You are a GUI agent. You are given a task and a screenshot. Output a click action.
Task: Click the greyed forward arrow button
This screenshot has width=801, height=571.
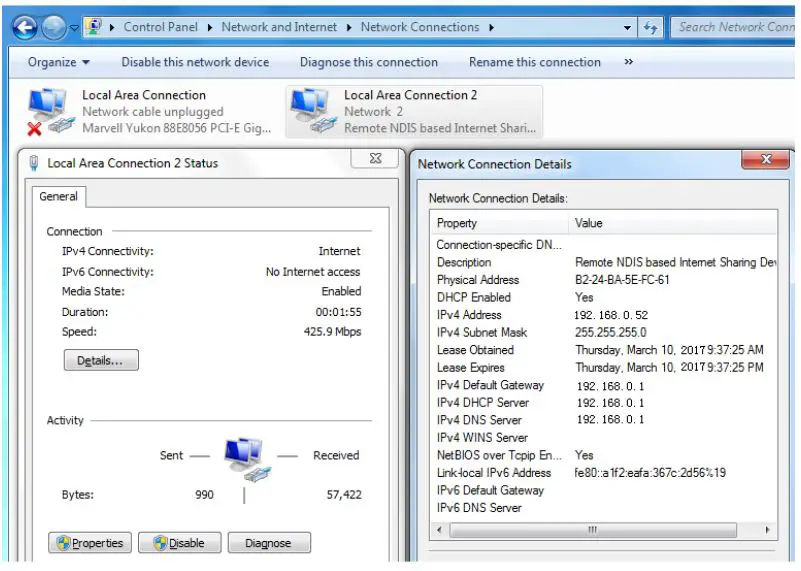point(54,27)
